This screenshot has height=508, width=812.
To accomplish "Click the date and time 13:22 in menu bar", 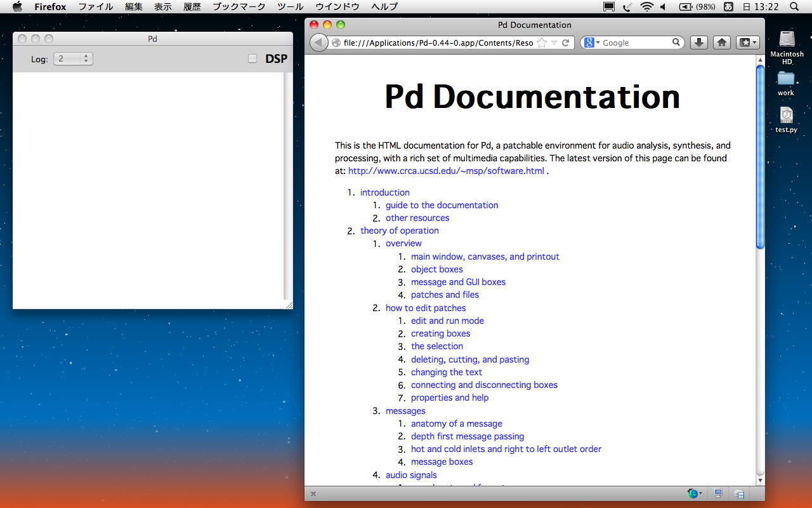I will [x=760, y=7].
